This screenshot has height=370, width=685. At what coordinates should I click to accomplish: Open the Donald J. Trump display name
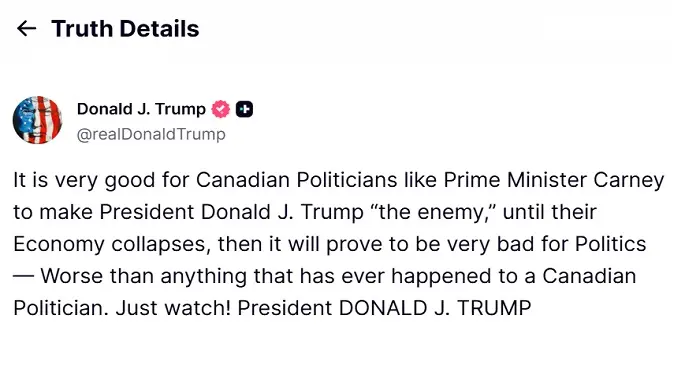[x=141, y=109]
